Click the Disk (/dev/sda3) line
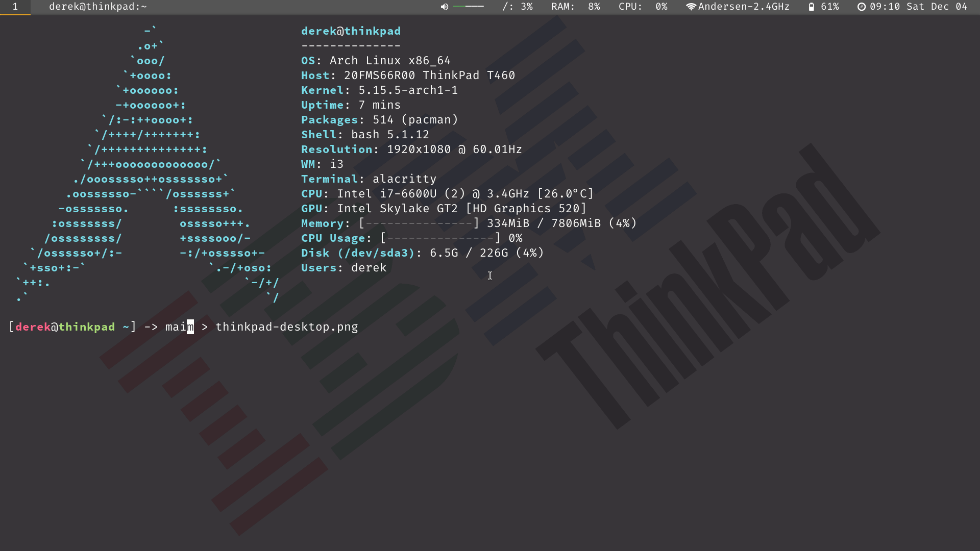Viewport: 980px width, 551px height. click(422, 253)
